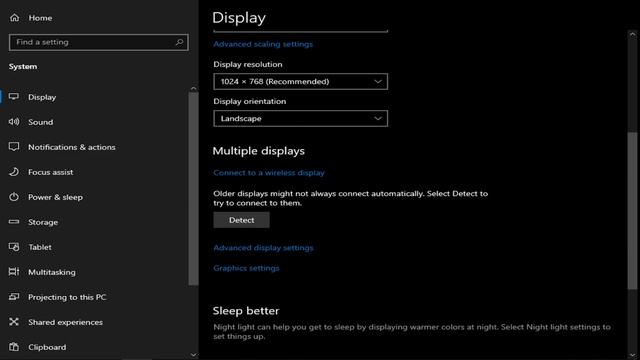Open Clipboard settings
Viewport: 640px width, 360px height.
point(47,347)
